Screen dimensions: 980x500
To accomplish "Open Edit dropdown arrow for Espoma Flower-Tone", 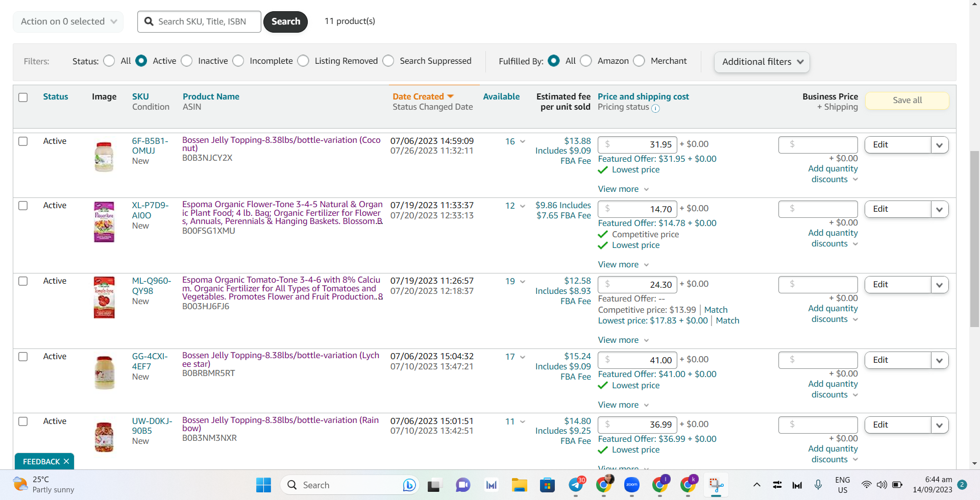I will click(940, 209).
